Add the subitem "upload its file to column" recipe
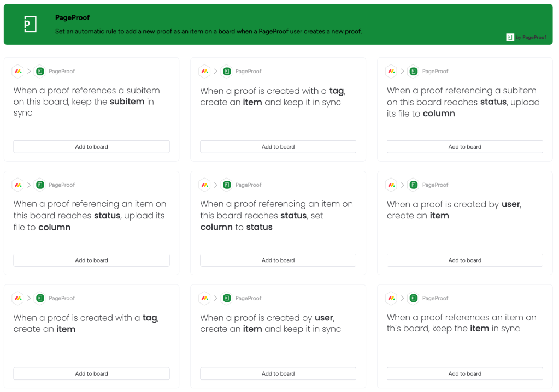This screenshot has height=392, width=559. point(464,147)
